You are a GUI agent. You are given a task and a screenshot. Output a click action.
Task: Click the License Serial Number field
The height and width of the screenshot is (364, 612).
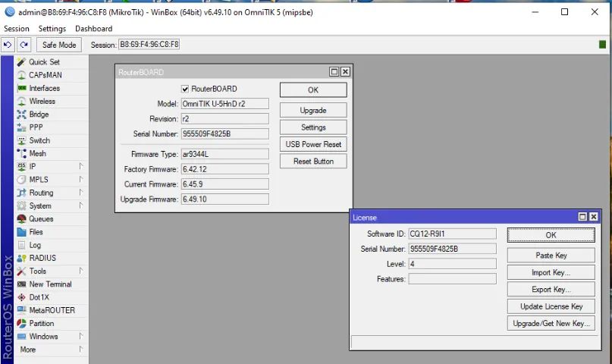tap(453, 249)
